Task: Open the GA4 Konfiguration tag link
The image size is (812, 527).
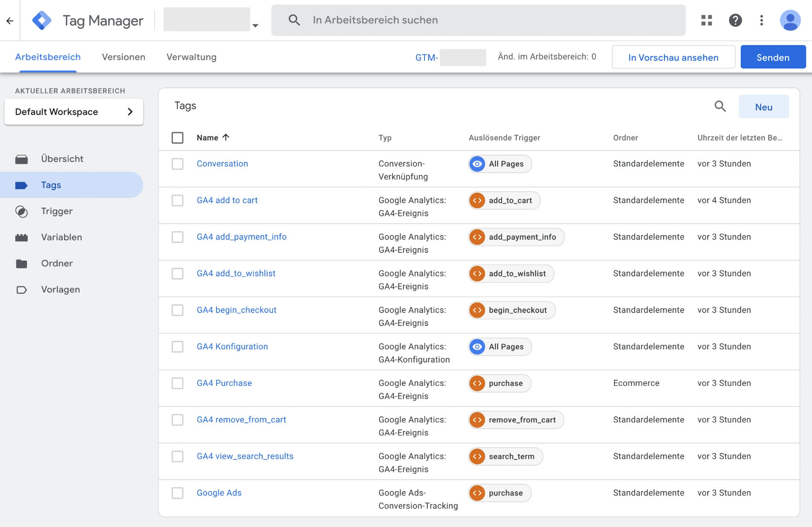Action: click(232, 346)
